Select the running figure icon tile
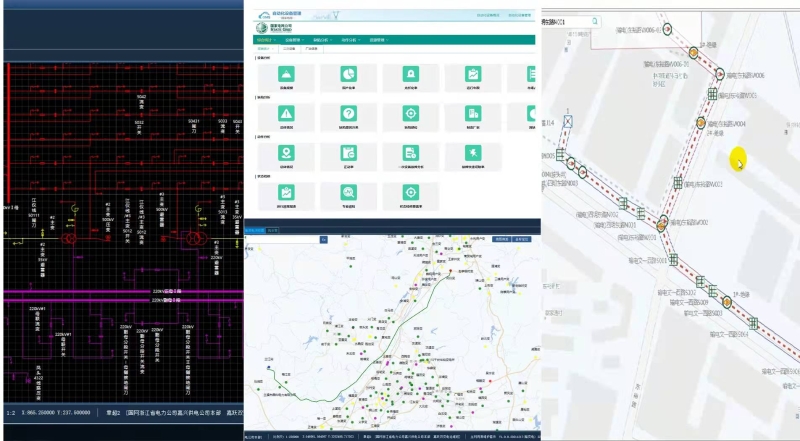Viewport: 800px width, 441px height. (471, 153)
